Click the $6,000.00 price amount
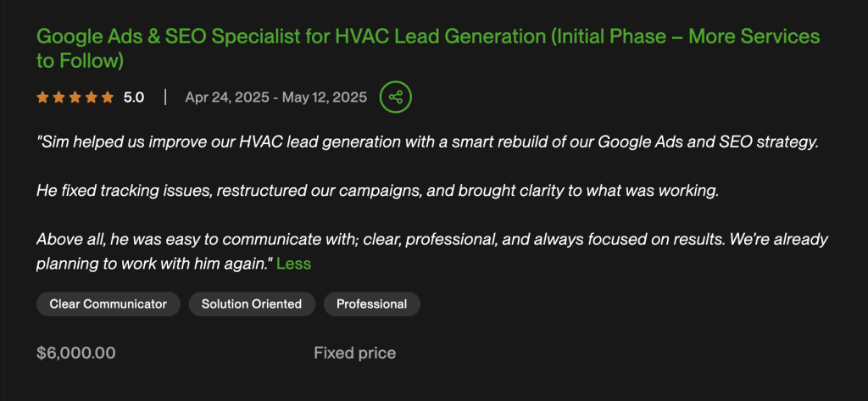Viewport: 868px width, 401px height. pos(76,353)
